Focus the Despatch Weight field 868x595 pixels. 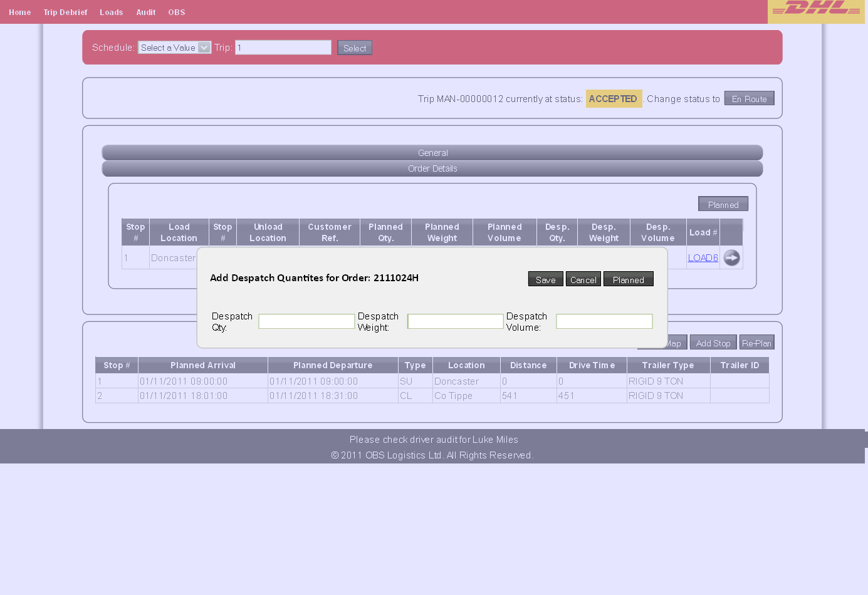pos(456,321)
